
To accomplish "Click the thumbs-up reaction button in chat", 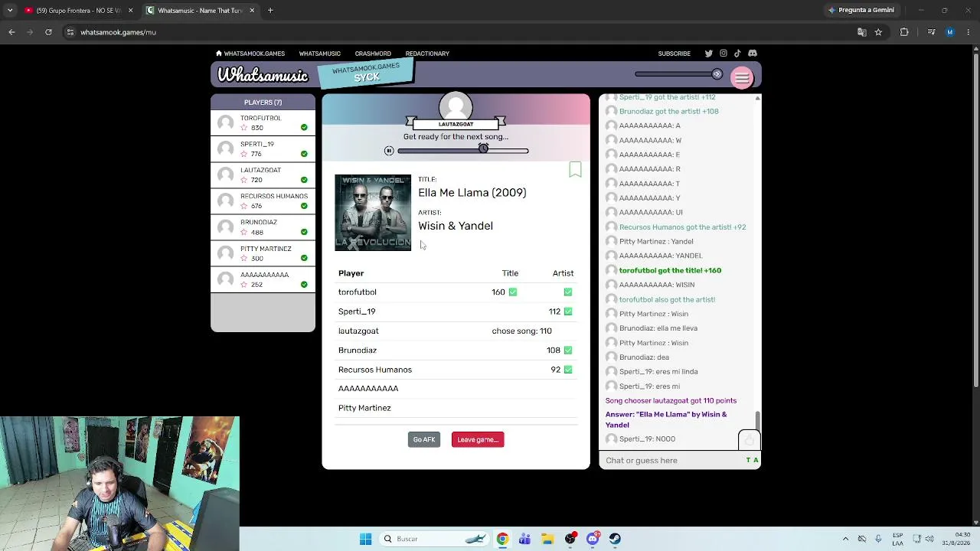I will pos(749,440).
